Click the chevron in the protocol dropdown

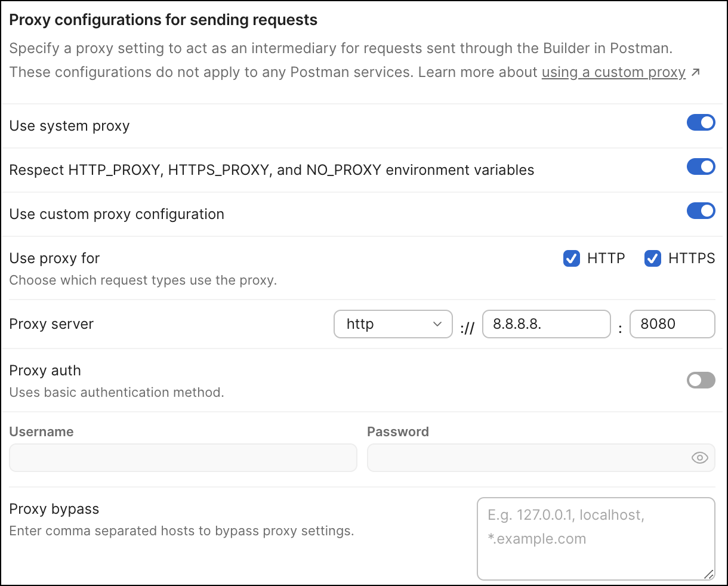(x=437, y=324)
